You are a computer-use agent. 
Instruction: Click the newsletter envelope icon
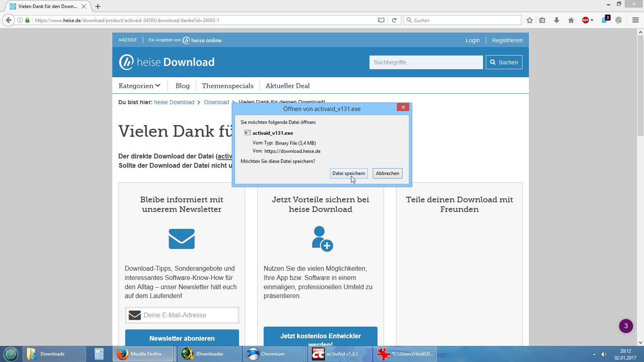(182, 239)
